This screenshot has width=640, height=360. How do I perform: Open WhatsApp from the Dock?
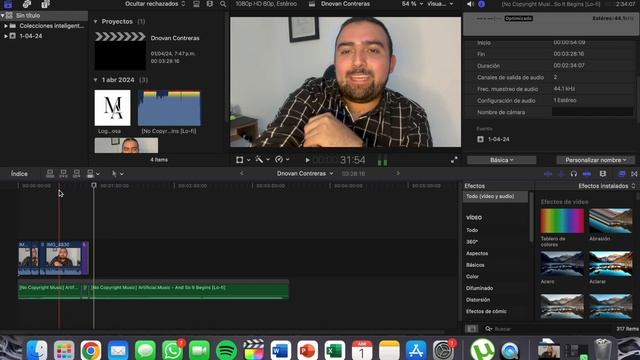click(x=172, y=350)
